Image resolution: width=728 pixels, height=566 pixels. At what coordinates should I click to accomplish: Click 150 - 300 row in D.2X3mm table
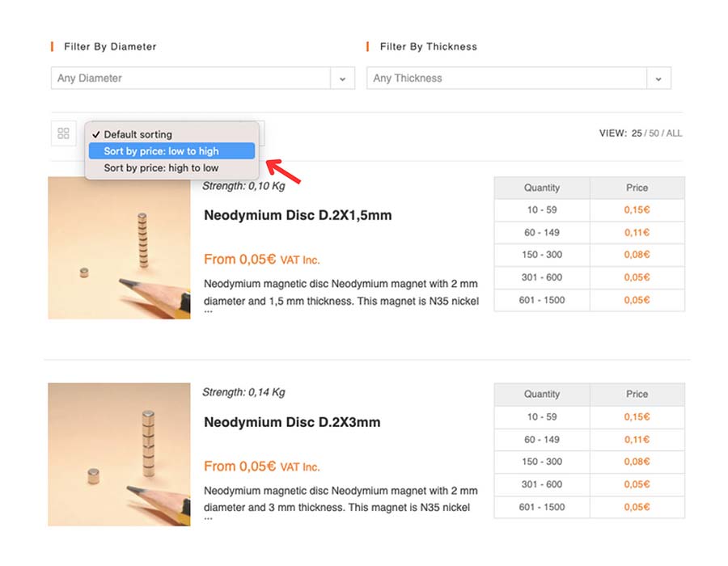pyautogui.click(x=590, y=462)
